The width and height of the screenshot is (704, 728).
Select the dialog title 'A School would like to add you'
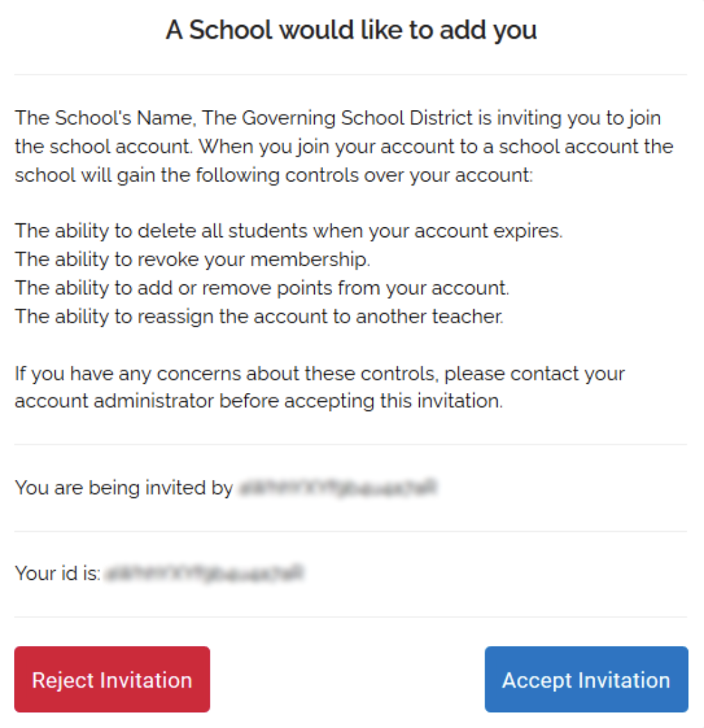pyautogui.click(x=352, y=29)
